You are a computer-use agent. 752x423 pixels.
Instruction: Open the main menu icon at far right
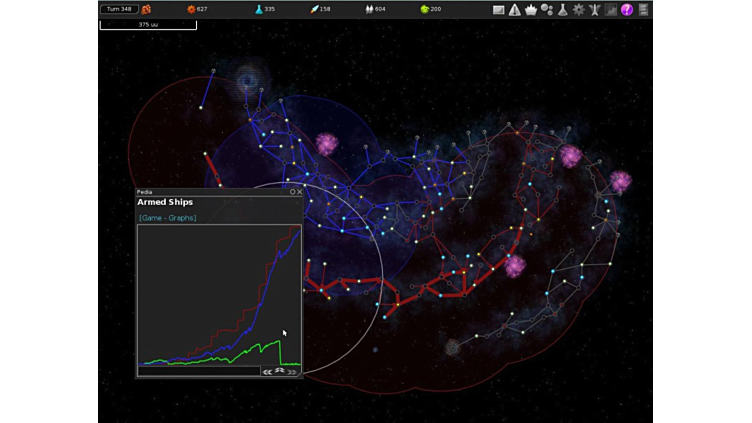pos(644,10)
